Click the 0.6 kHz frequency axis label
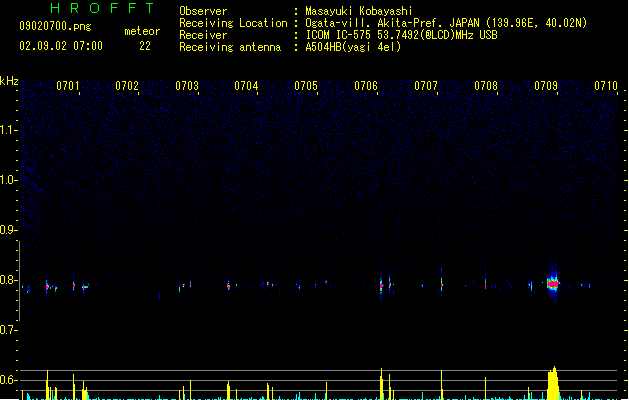629x400 pixels. (x=8, y=380)
